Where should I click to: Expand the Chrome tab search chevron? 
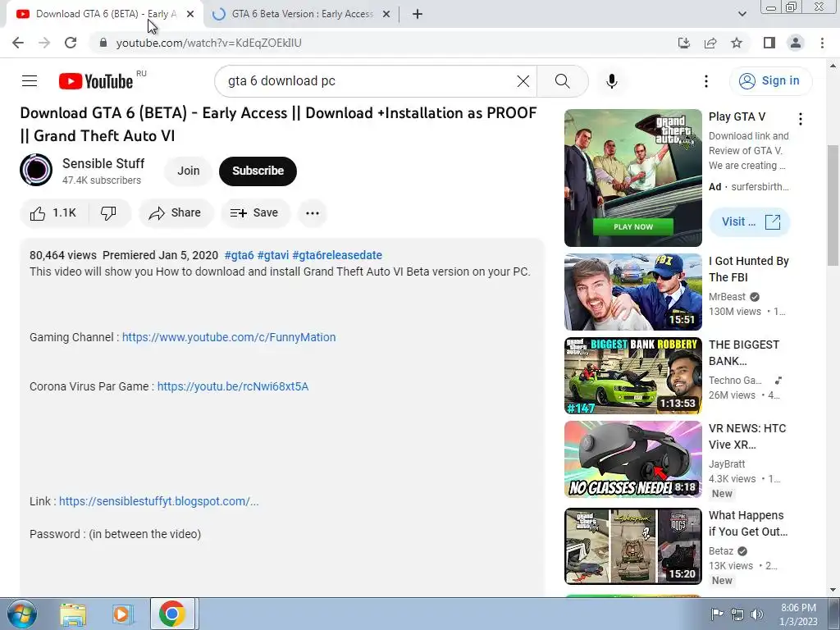click(742, 15)
